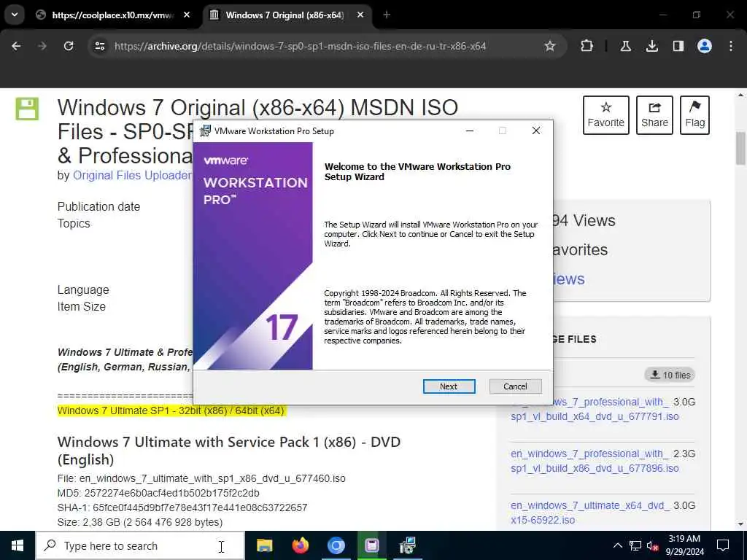Open the tab search dropdown arrow
Image resolution: width=747 pixels, height=560 pixels.
coord(15,15)
